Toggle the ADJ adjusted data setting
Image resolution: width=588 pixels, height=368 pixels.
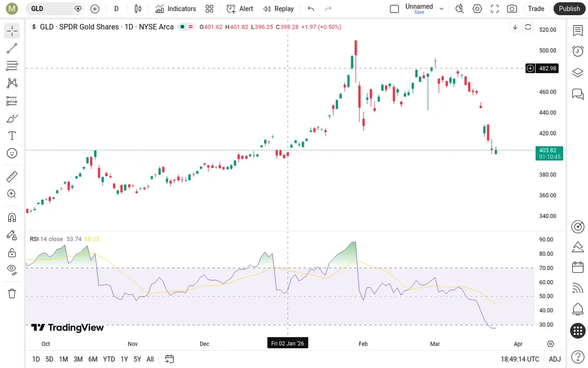(555, 359)
